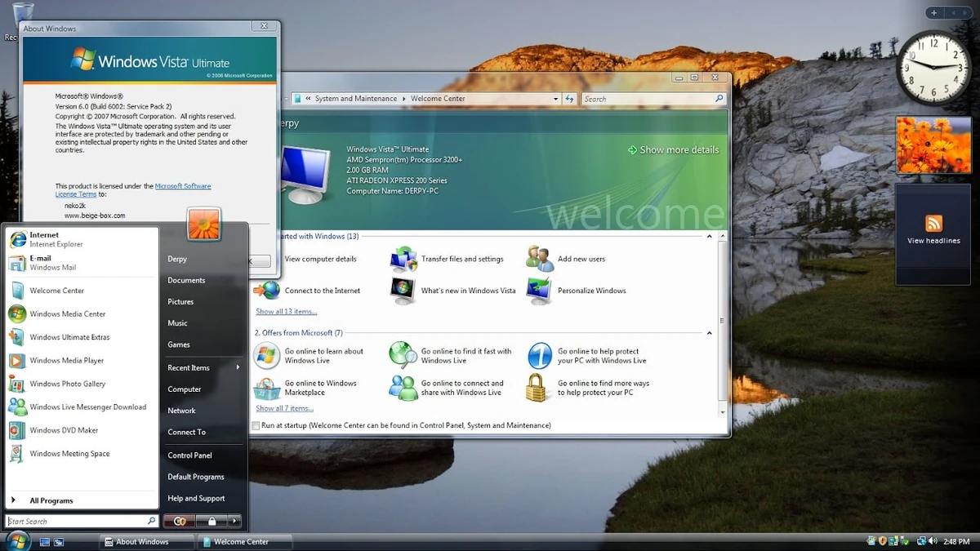Collapse the Get started with Windows section
This screenshot has width=980, height=551.
709,236
